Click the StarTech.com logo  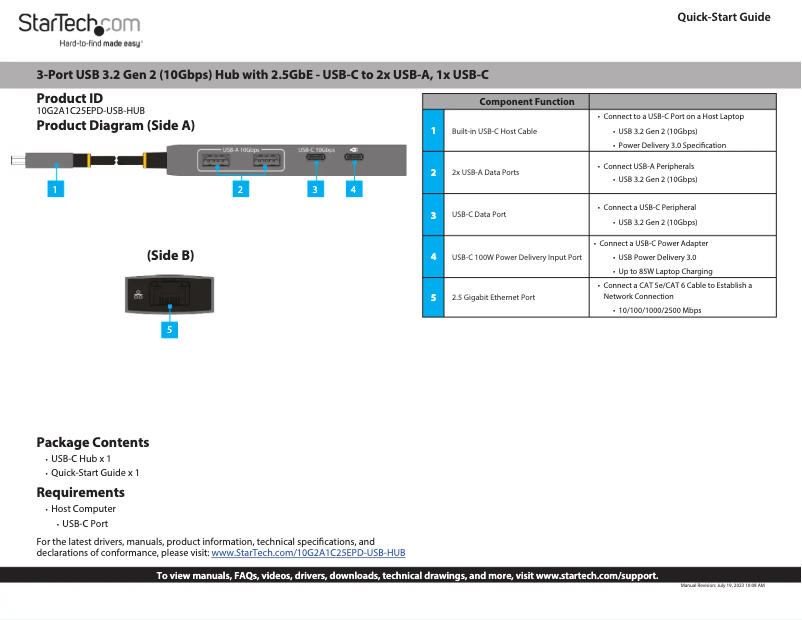(78, 25)
